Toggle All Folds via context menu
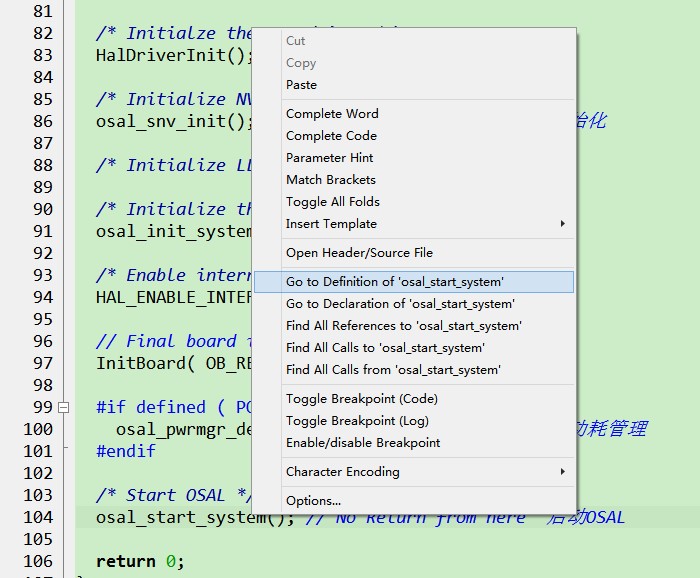Screen dimensions: 700x578 pyautogui.click(x=414, y=202)
